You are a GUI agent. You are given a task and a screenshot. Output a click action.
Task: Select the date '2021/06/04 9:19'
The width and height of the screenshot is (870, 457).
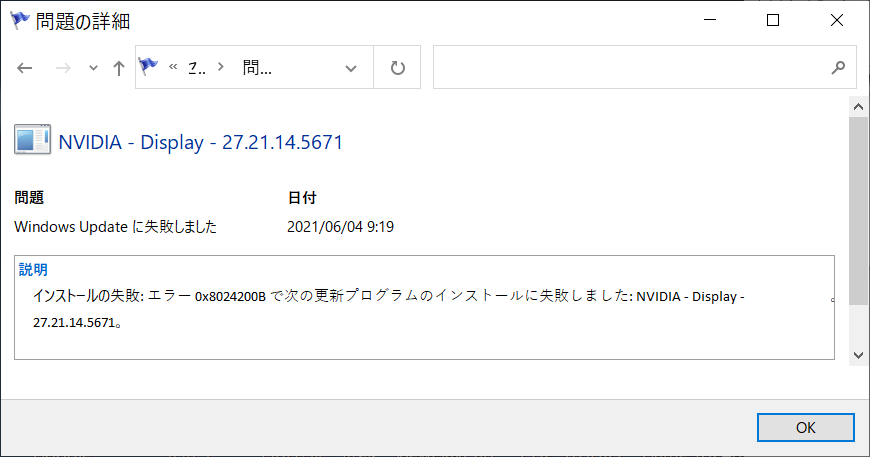[340, 227]
